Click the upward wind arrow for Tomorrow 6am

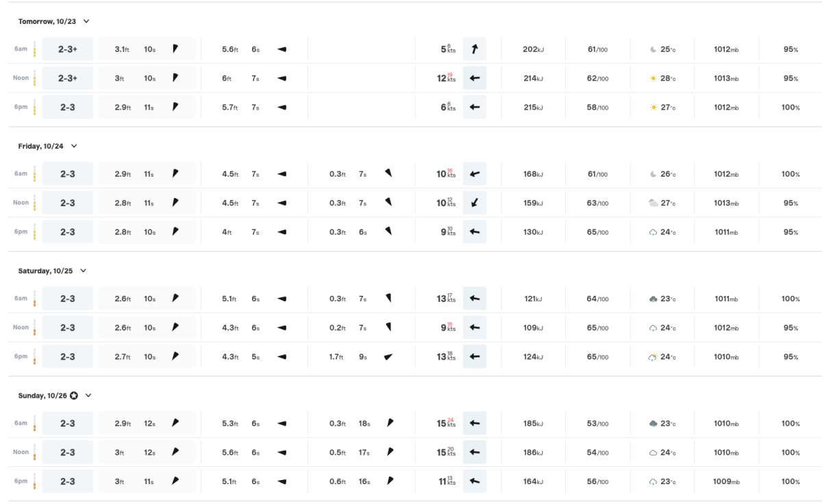[x=474, y=49]
